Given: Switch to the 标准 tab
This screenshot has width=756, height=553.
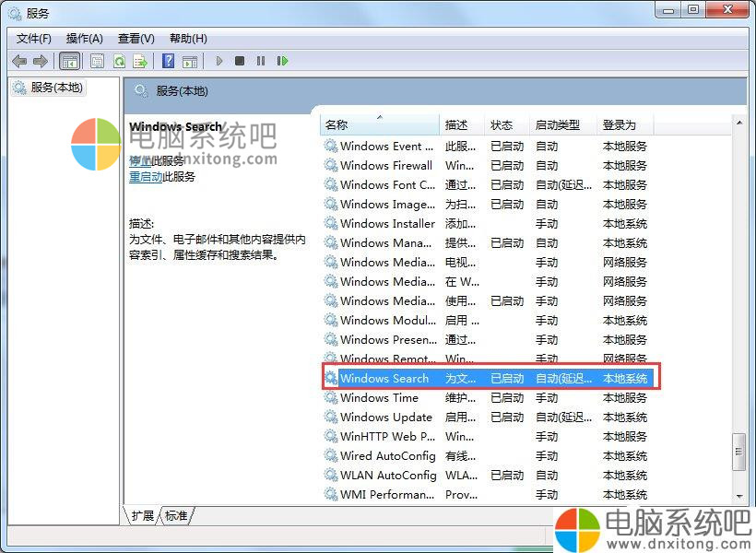Looking at the screenshot, I should pos(176,516).
